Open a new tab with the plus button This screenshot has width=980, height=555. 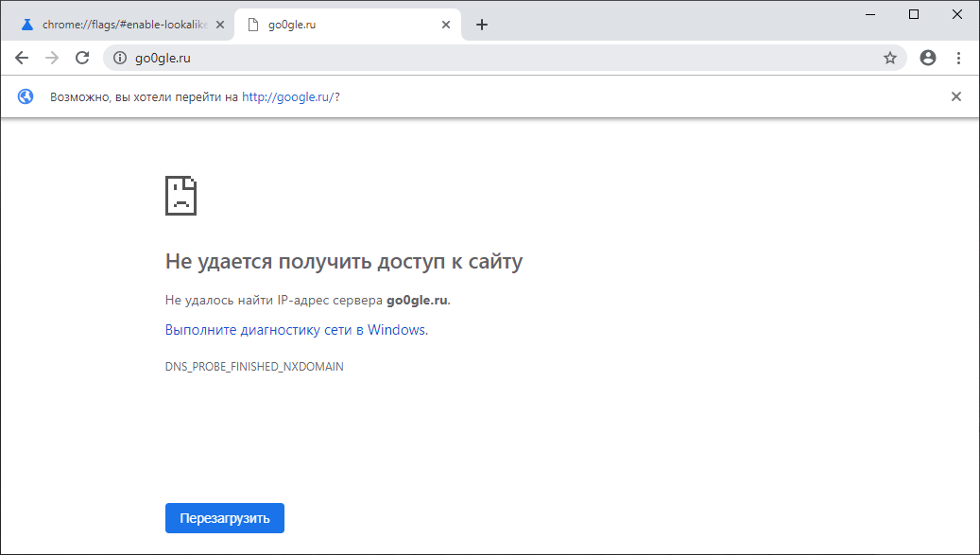click(x=482, y=25)
